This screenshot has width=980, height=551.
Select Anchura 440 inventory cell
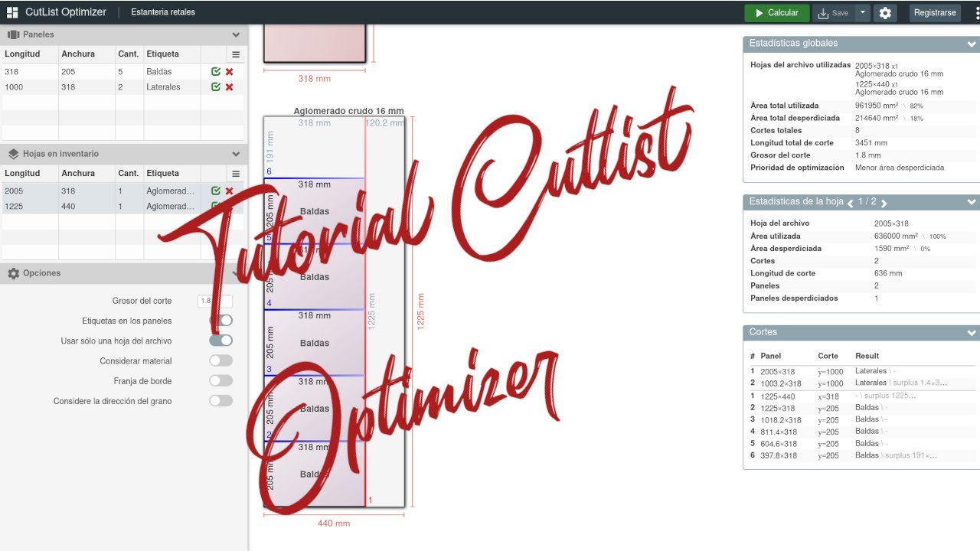[87, 206]
